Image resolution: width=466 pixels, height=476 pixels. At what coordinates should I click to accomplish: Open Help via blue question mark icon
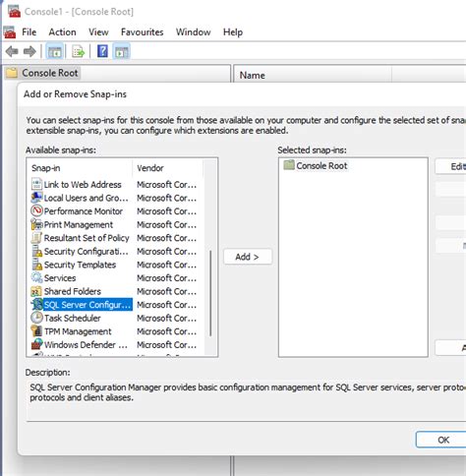pos(102,51)
